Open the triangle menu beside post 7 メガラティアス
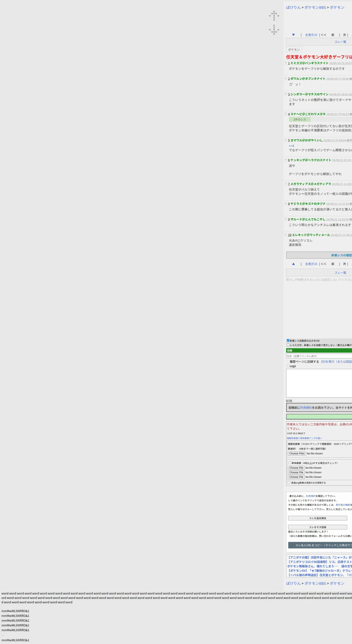Image resolution: width=352 pixels, height=644 pixels. 285,184
